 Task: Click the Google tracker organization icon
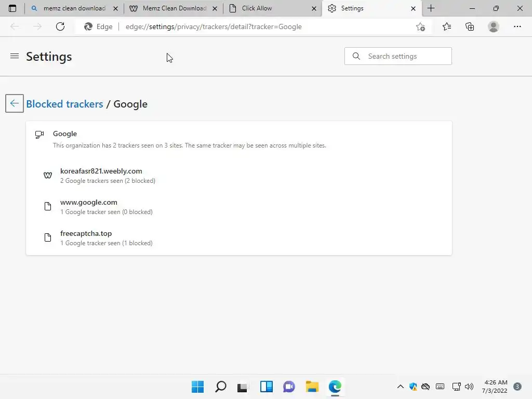39,135
